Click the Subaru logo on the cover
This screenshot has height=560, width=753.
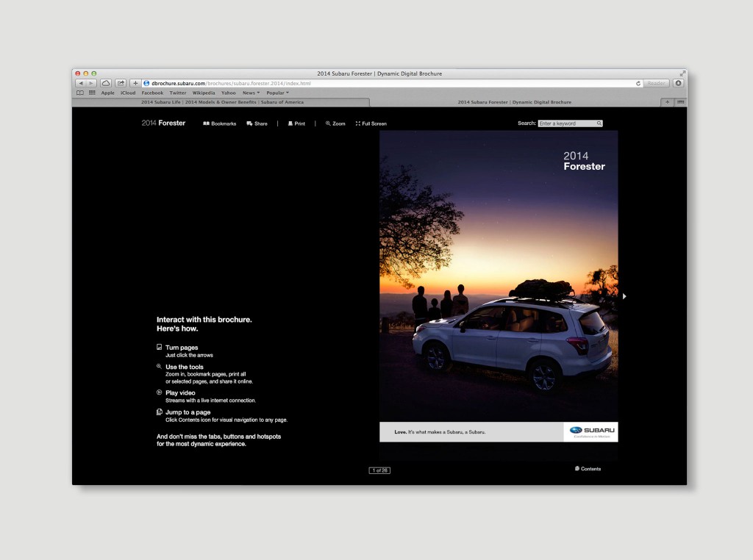[592, 432]
